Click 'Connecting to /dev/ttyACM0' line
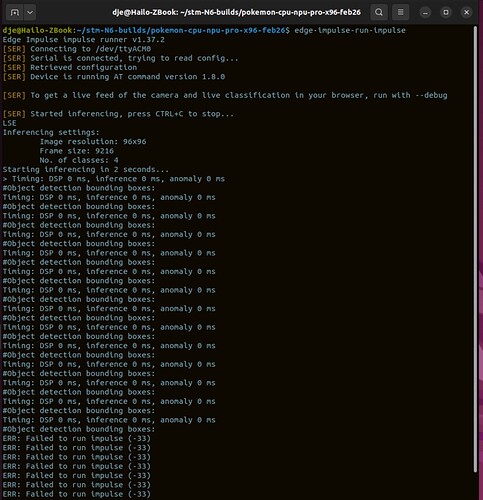 click(x=77, y=49)
